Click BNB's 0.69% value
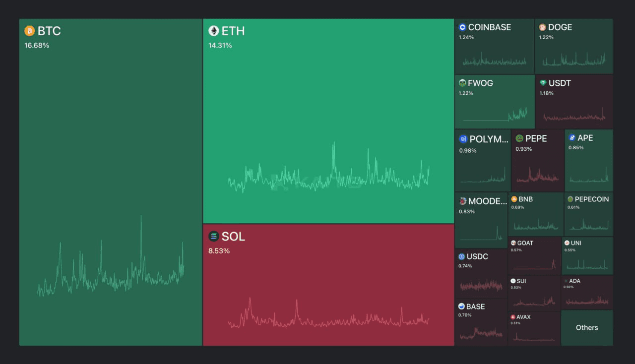The width and height of the screenshot is (635, 364). tap(517, 207)
